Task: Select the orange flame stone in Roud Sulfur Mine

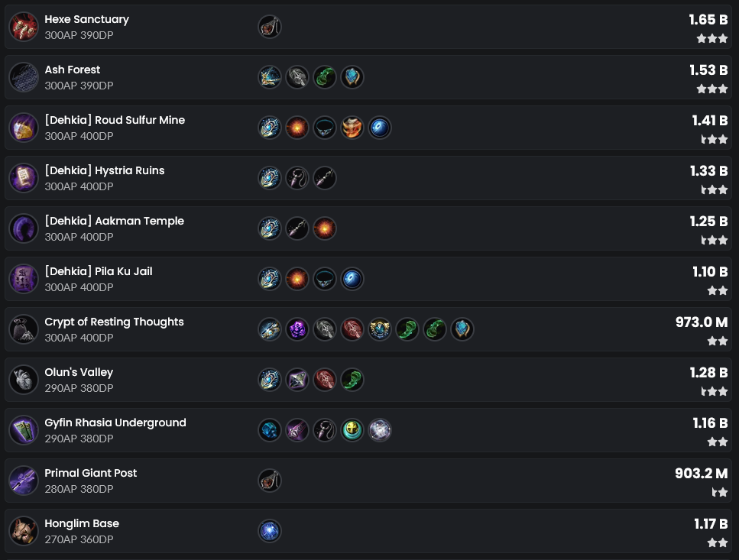Action: [352, 128]
